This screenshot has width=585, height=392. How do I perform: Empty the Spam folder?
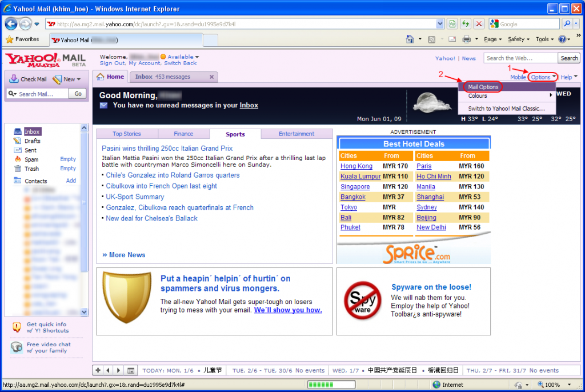(68, 159)
